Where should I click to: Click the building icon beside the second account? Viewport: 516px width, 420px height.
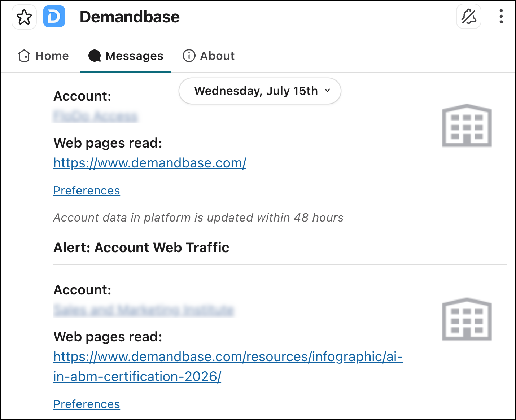pyautogui.click(x=467, y=319)
